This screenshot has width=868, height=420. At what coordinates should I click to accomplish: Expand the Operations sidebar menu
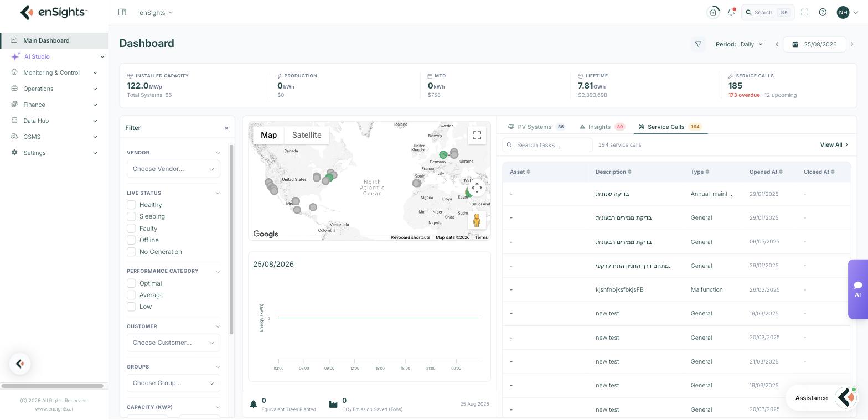tap(54, 89)
